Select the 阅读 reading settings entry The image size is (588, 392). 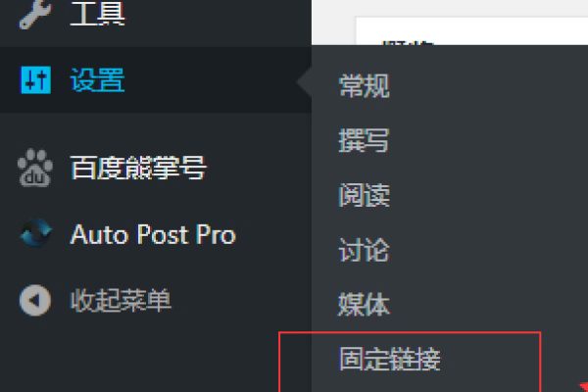pyautogui.click(x=364, y=195)
